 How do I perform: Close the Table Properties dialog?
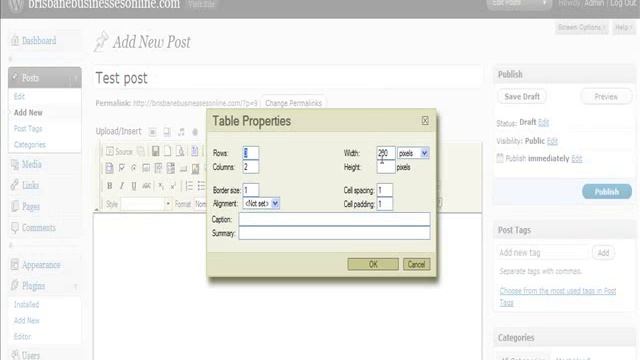(425, 120)
